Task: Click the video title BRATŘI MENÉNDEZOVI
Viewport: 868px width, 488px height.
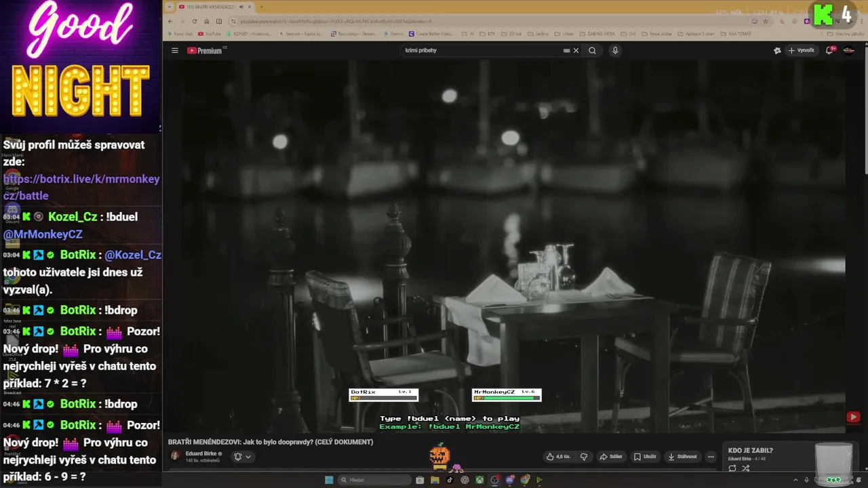Action: coord(271,442)
